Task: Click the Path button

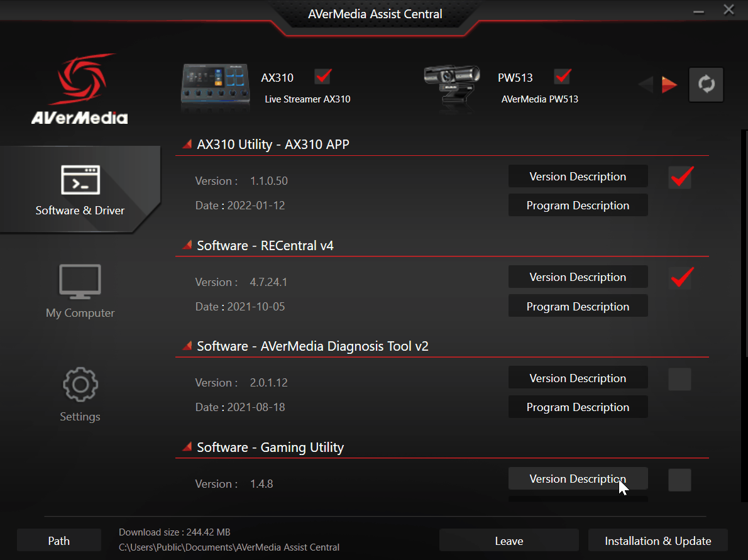Action: [58, 541]
